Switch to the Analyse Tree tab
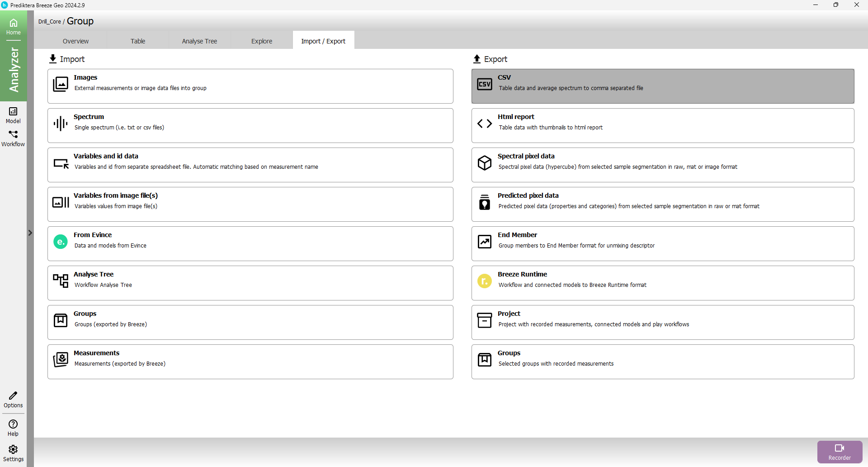This screenshot has width=868, height=467. pos(199,41)
